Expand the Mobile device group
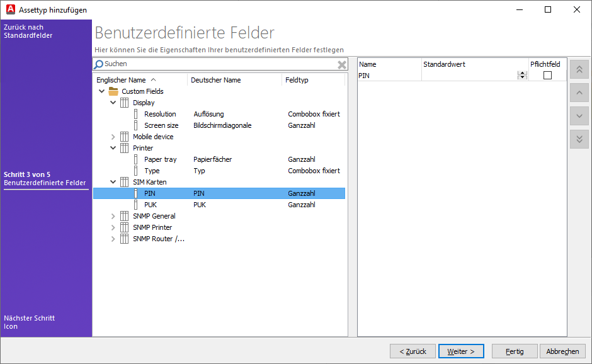Screen dimensions: 592x364 tap(113, 137)
